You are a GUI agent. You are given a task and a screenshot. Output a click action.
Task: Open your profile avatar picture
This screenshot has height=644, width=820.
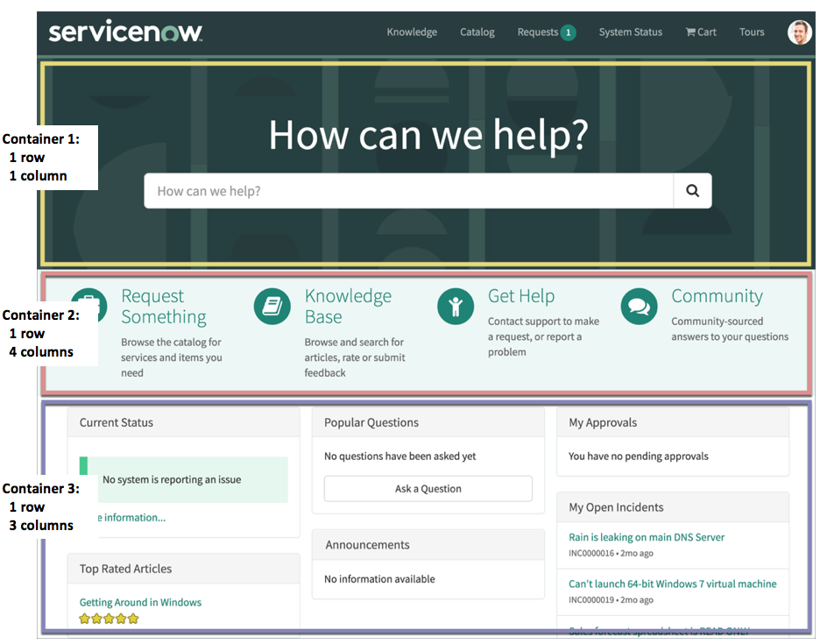click(798, 32)
